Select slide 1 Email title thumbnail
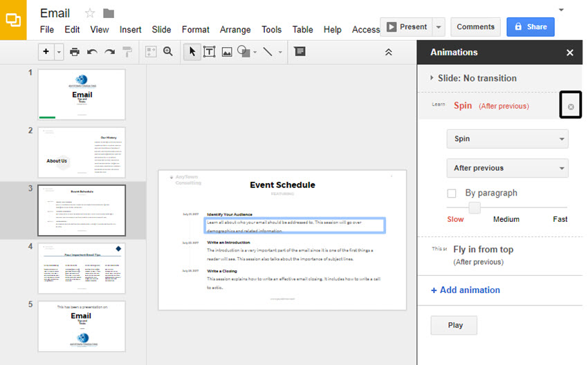Image resolution: width=588 pixels, height=365 pixels. pyautogui.click(x=82, y=95)
